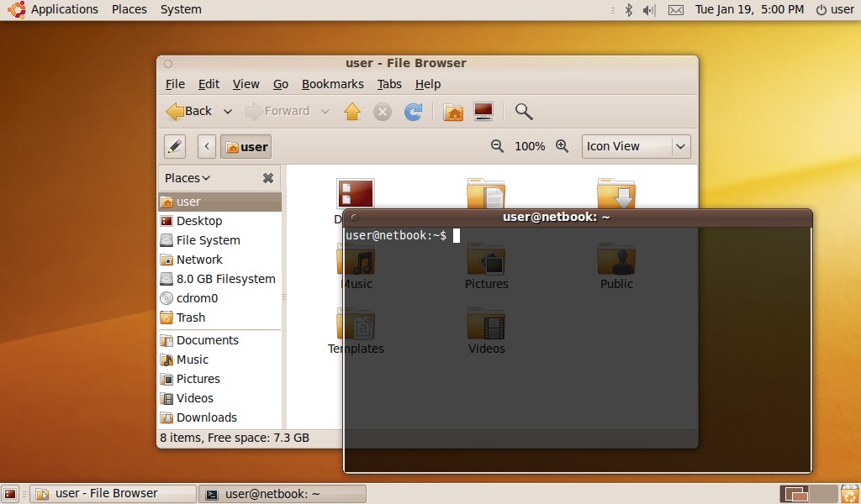Go up to the parent folder
The width and height of the screenshot is (861, 504).
coord(352,112)
